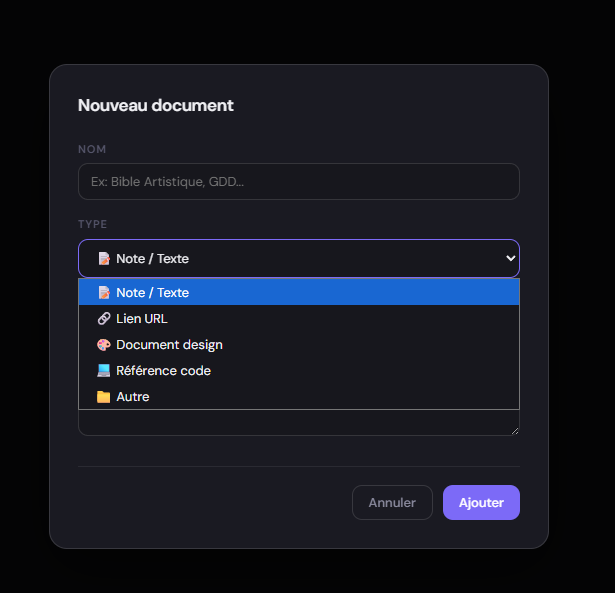
Task: Grab the textarea resize handle corner
Action: coord(515,431)
